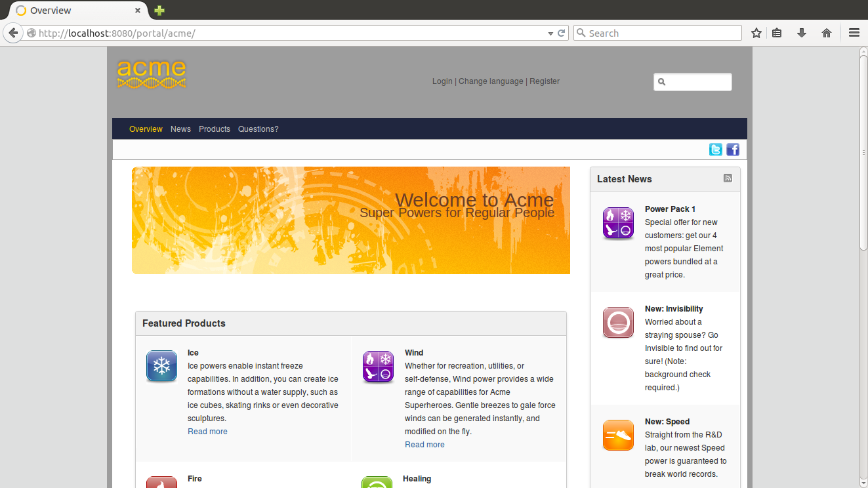Open the Firefox hamburger menu

click(x=854, y=33)
